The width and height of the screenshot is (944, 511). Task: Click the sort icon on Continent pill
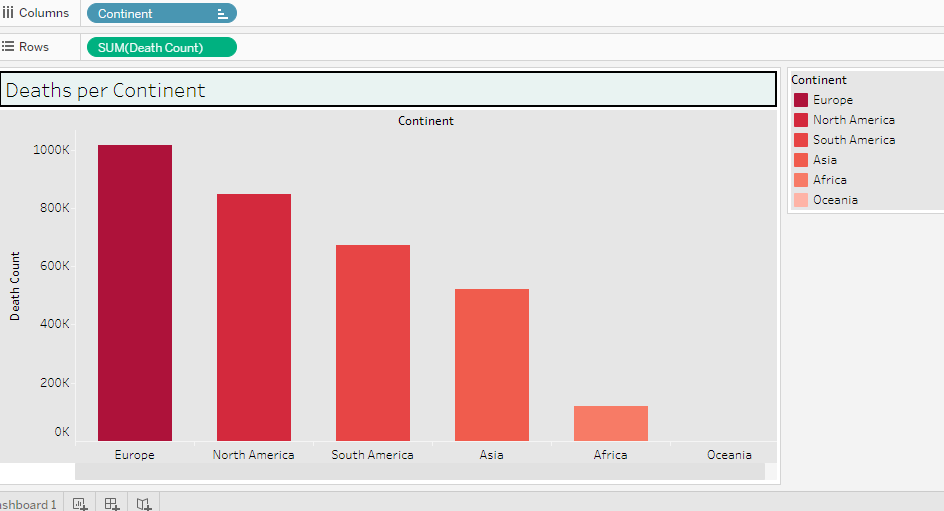[x=222, y=14]
